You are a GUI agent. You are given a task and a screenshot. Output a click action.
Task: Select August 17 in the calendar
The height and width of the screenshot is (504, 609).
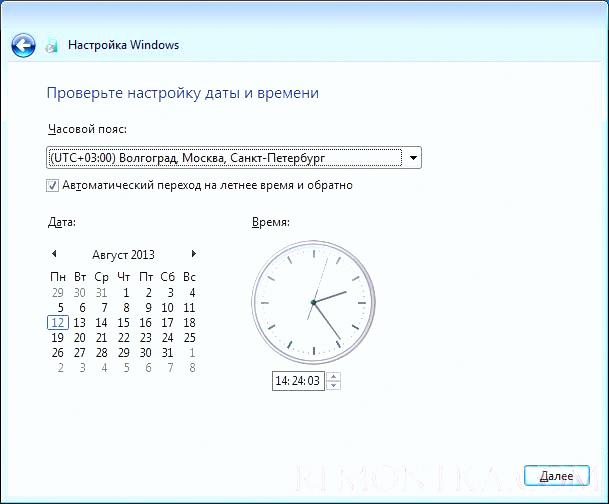[x=167, y=323]
